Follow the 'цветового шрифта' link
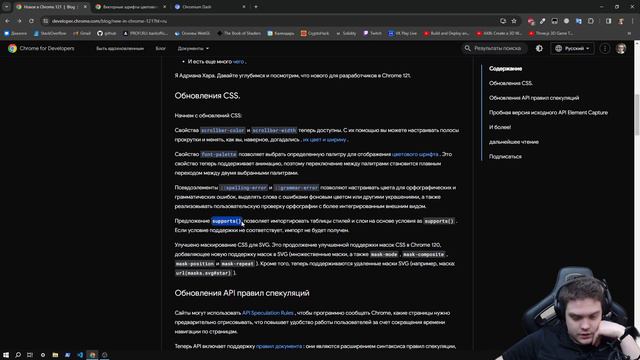Viewport: 640px width, 360px height. coord(415,154)
